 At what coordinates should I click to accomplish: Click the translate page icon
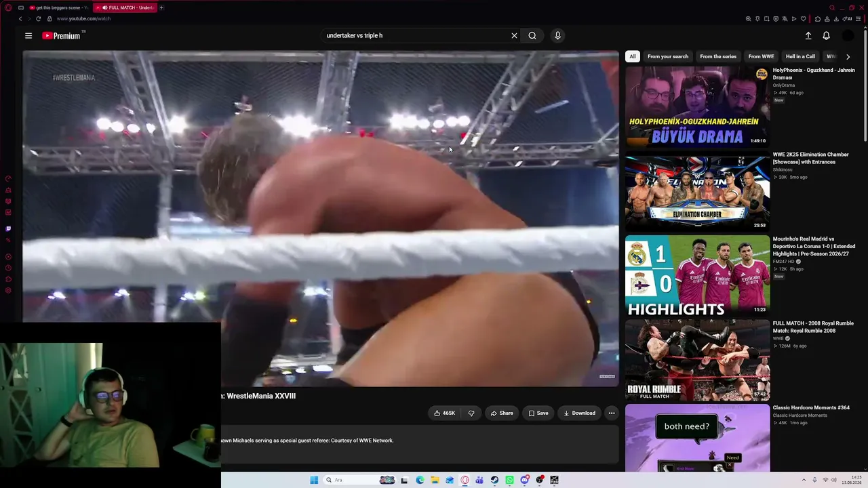point(785,19)
